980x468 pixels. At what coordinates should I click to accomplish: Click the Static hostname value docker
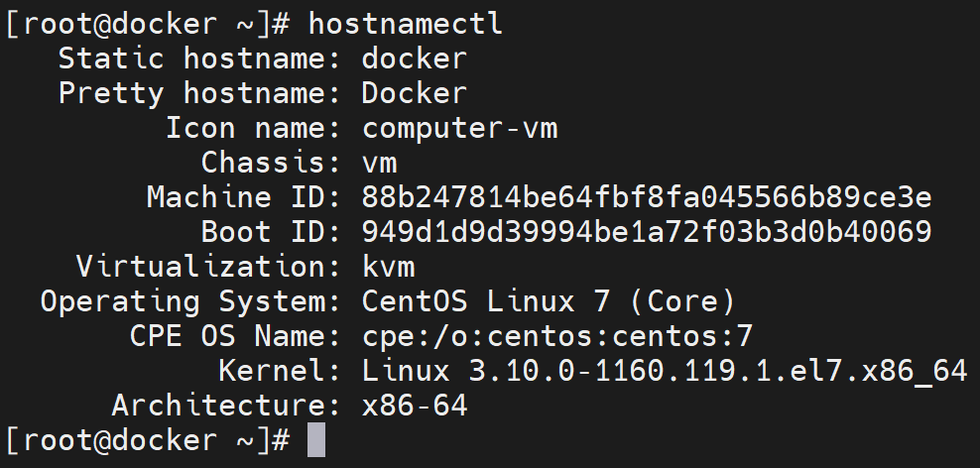414,58
